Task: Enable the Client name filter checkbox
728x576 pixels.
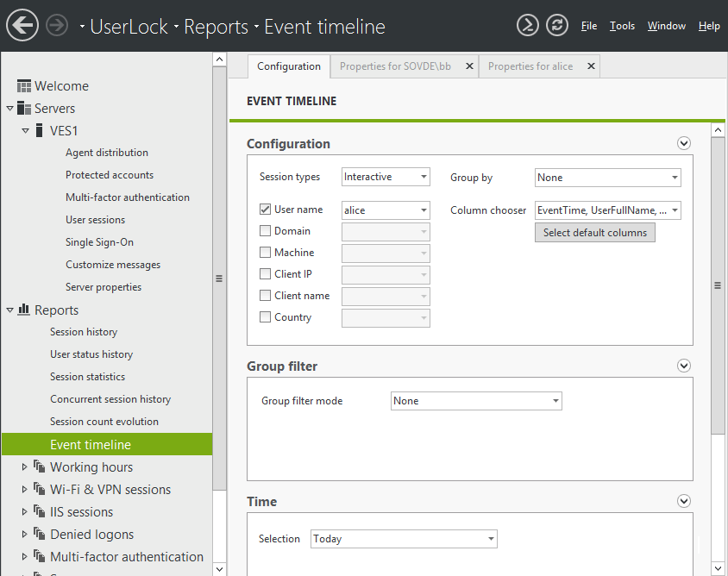Action: pyautogui.click(x=265, y=295)
